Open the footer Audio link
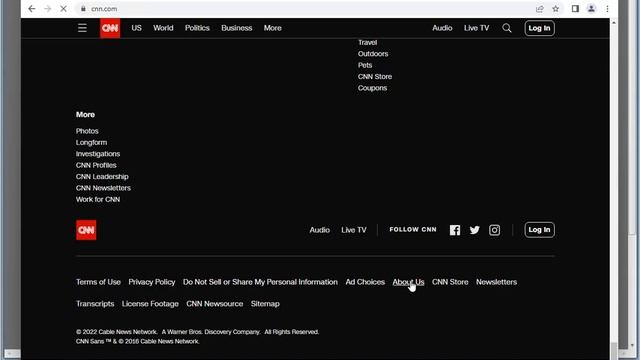Viewport: 640px width, 360px height. (320, 230)
